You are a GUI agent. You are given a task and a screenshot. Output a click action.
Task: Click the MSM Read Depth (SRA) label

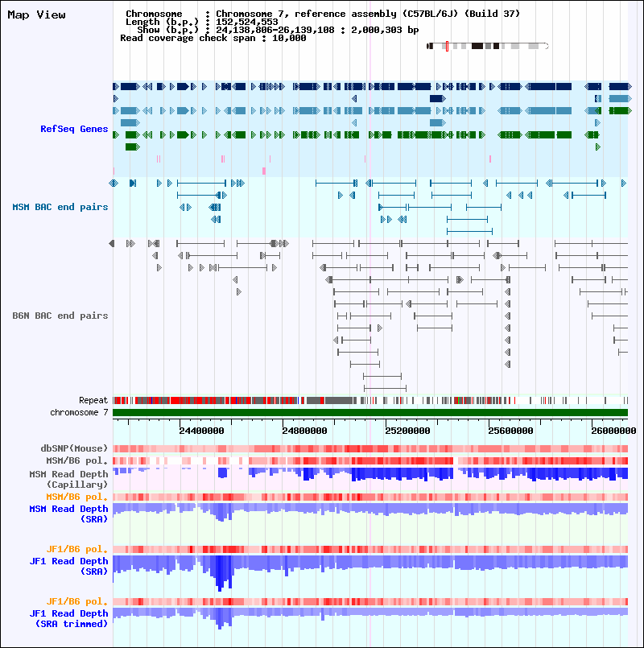(68, 514)
